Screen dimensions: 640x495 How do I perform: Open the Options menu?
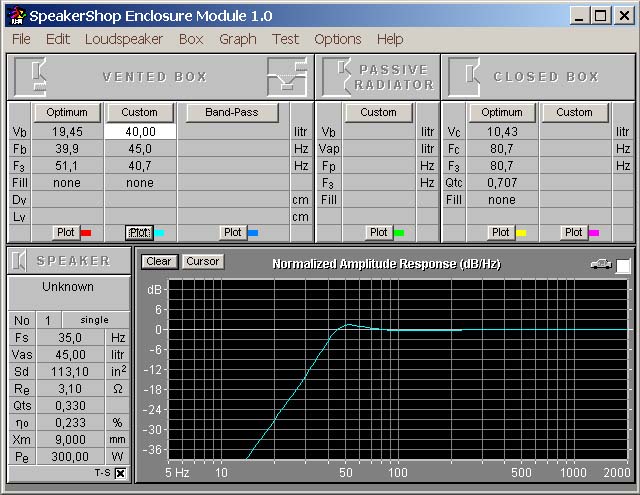tap(338, 39)
